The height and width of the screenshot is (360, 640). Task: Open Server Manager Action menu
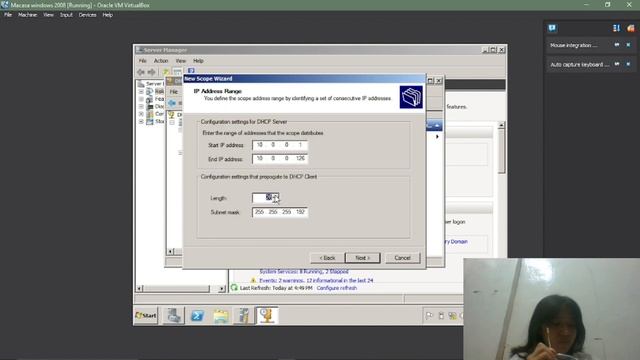[x=161, y=61]
